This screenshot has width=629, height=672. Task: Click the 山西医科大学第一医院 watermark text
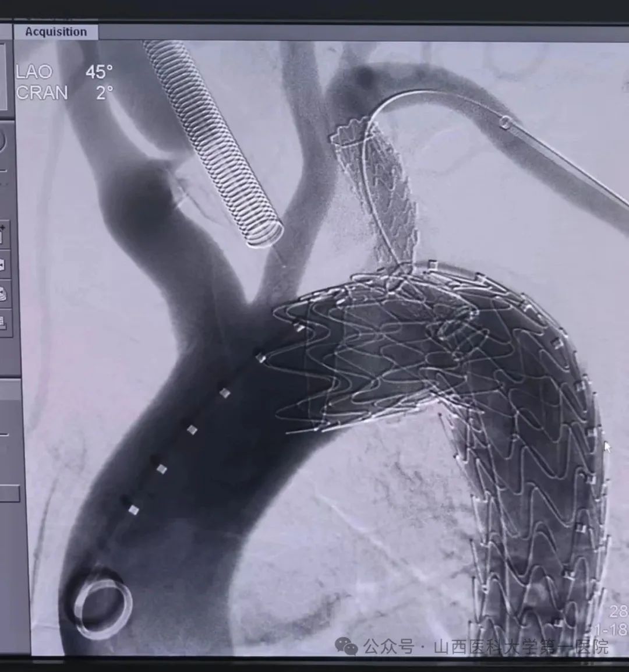click(x=521, y=646)
